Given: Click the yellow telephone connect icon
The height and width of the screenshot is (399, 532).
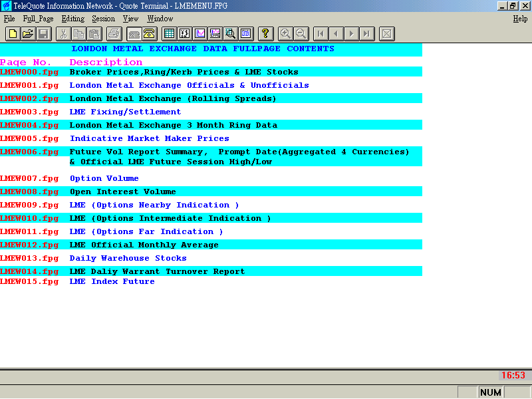Looking at the screenshot, I should pos(149,34).
